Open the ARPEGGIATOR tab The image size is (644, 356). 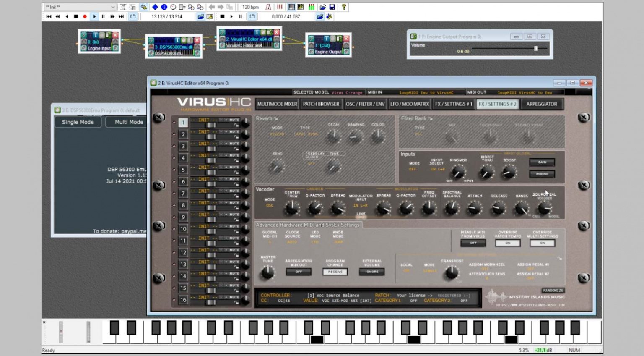pyautogui.click(x=543, y=104)
